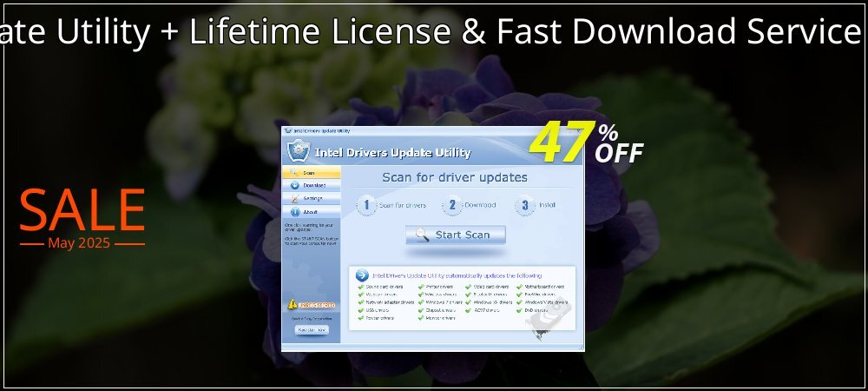Click 'Monitor drivers' list entry

pos(441,318)
